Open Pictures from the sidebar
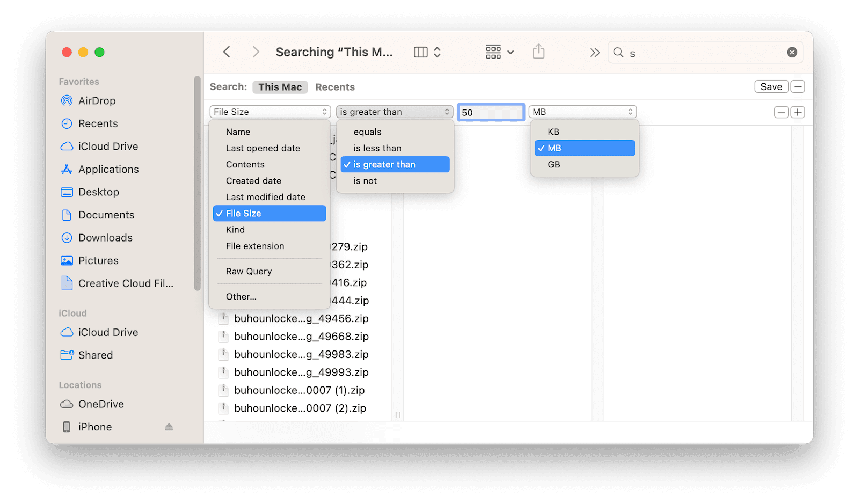The height and width of the screenshot is (504, 859). 98,260
